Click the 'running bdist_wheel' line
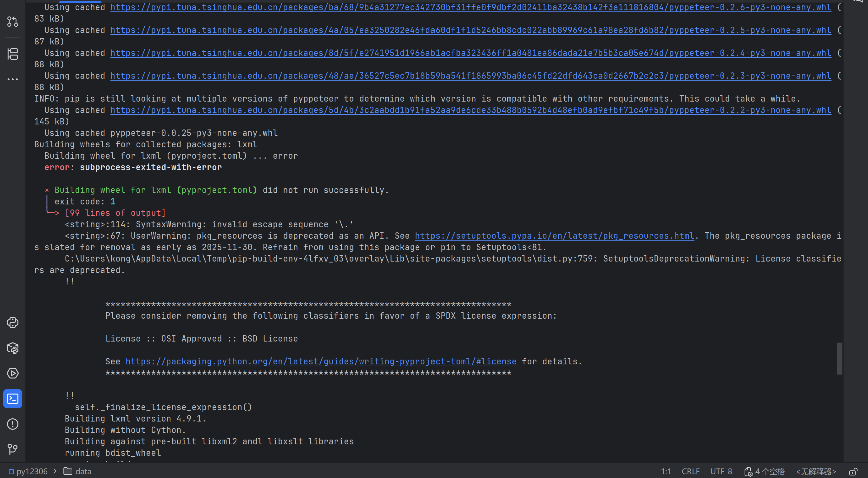The image size is (868, 478). [x=113, y=453]
